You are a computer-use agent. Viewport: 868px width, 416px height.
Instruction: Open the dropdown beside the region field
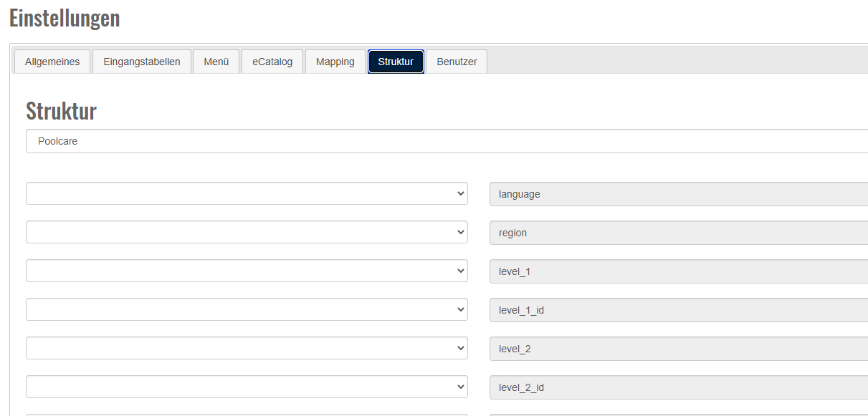coord(247,232)
